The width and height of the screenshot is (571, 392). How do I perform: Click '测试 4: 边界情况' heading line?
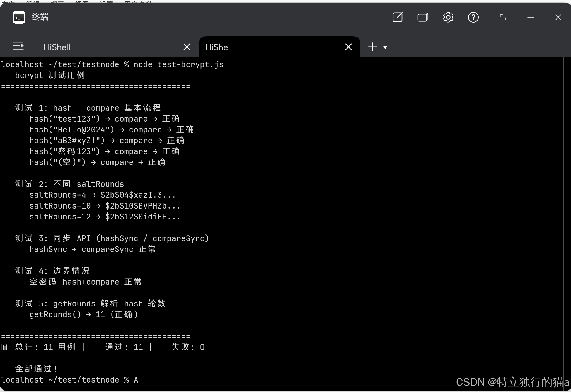tap(52, 271)
